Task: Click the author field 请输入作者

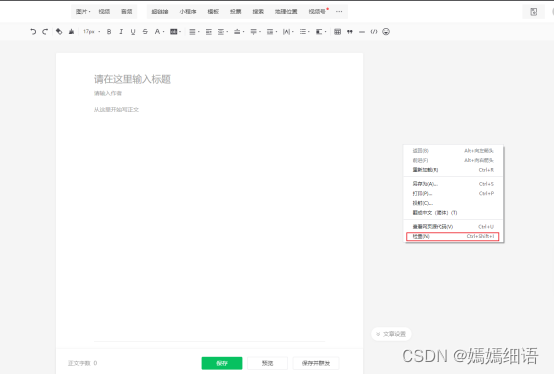Action: point(108,93)
